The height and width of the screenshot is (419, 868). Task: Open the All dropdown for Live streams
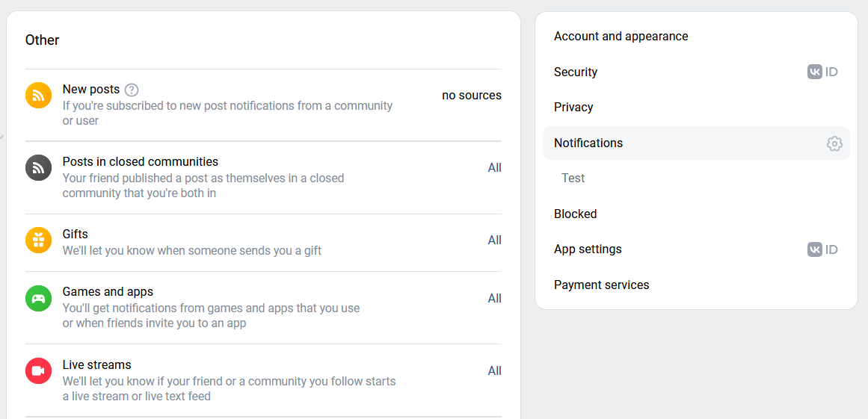(494, 371)
